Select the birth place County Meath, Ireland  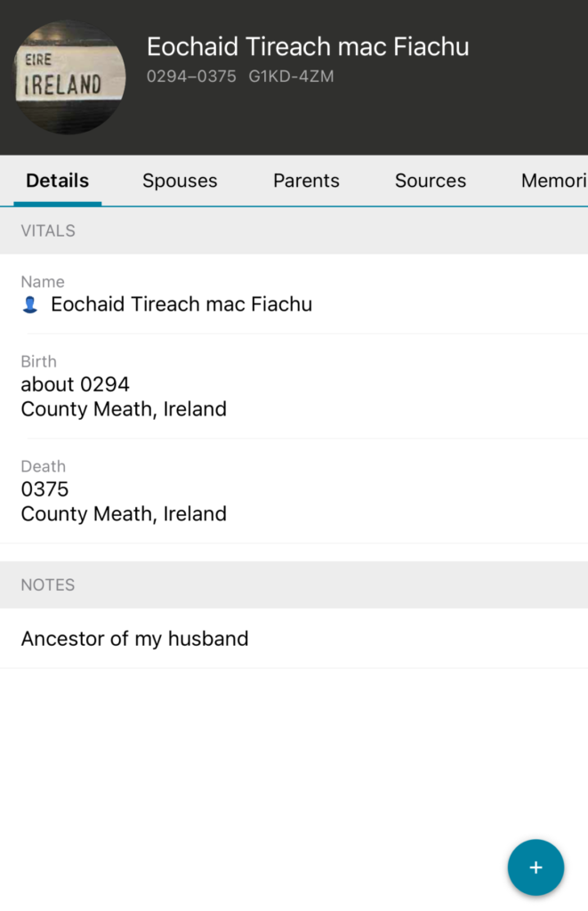tap(124, 409)
